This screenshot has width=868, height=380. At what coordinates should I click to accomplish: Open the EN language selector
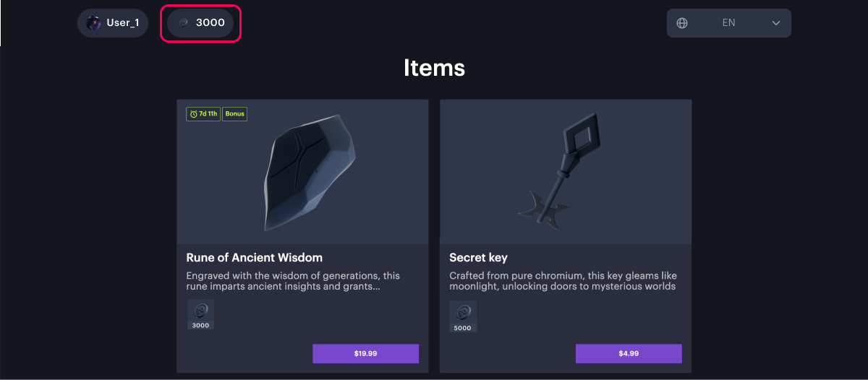[728, 23]
